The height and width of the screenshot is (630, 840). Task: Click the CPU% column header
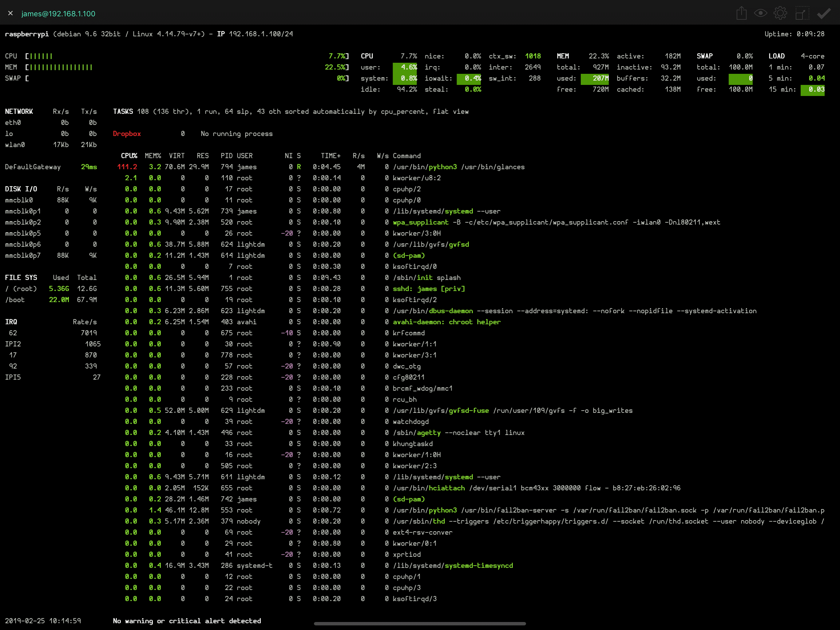(x=129, y=156)
